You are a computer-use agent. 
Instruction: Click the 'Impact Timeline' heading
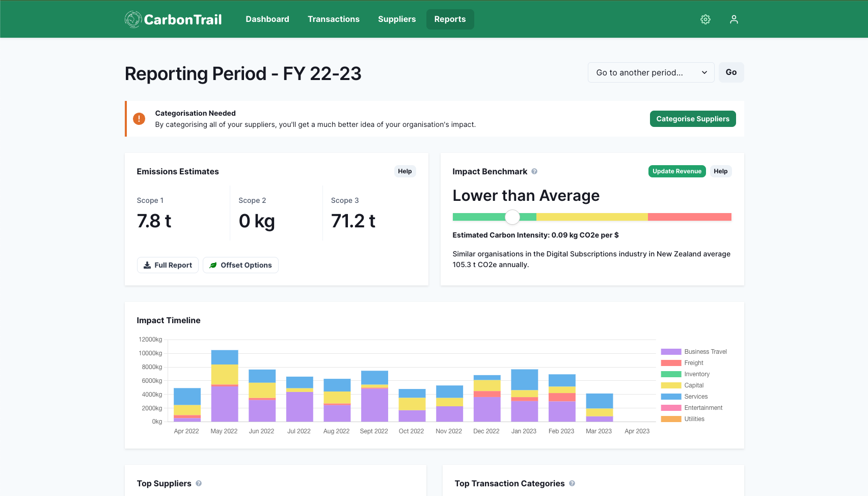169,320
